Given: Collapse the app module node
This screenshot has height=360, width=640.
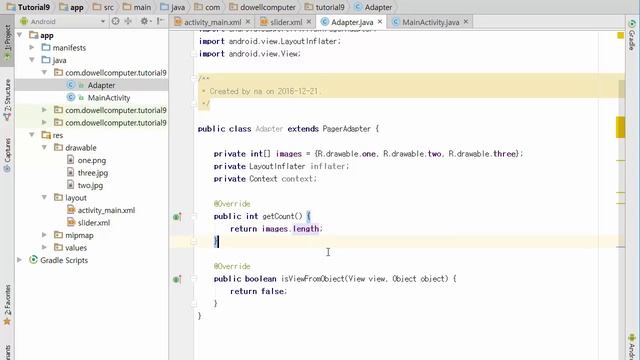Looking at the screenshot, I should pyautogui.click(x=20, y=35).
